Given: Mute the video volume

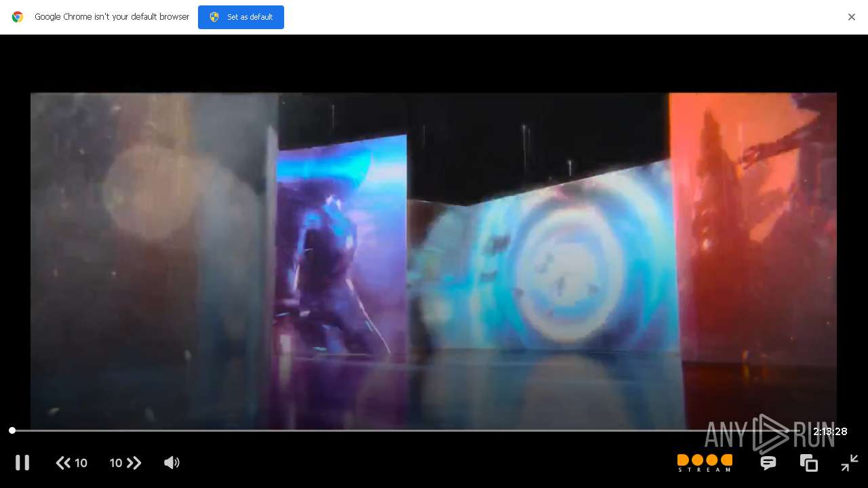Looking at the screenshot, I should click(x=172, y=463).
